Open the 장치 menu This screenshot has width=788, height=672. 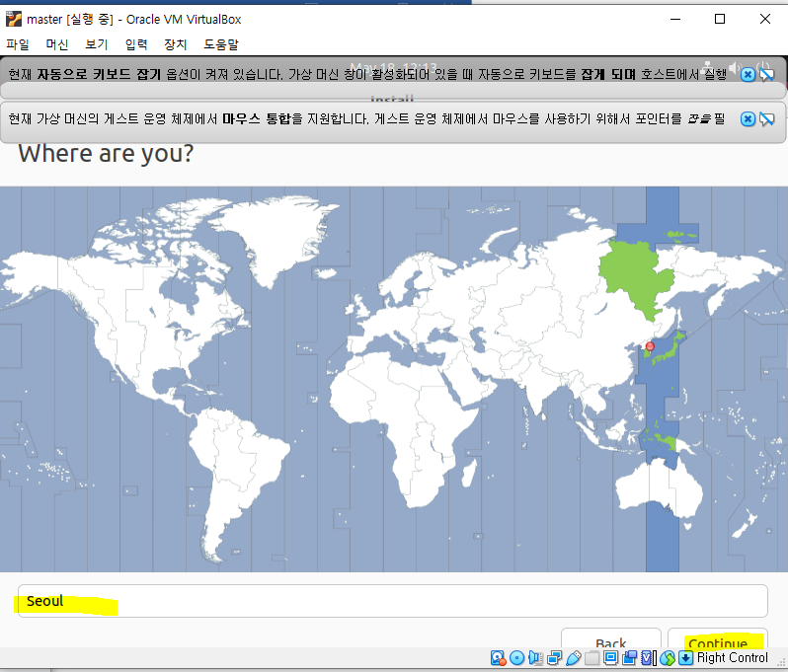(176, 44)
